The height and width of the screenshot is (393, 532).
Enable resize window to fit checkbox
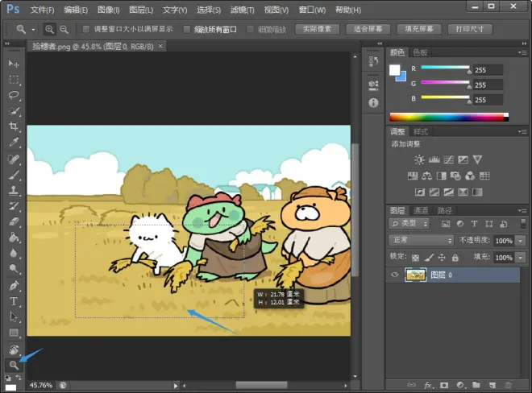[x=86, y=30]
